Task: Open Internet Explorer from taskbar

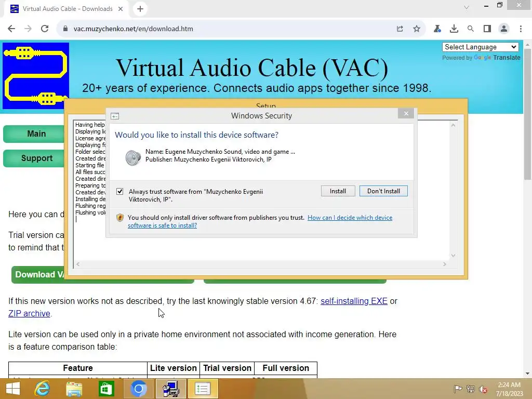Action: (42, 389)
